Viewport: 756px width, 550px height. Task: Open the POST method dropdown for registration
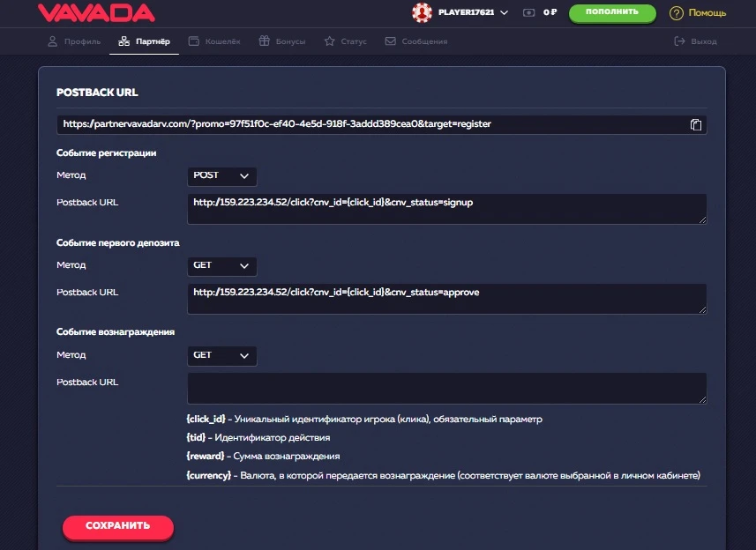coord(221,175)
